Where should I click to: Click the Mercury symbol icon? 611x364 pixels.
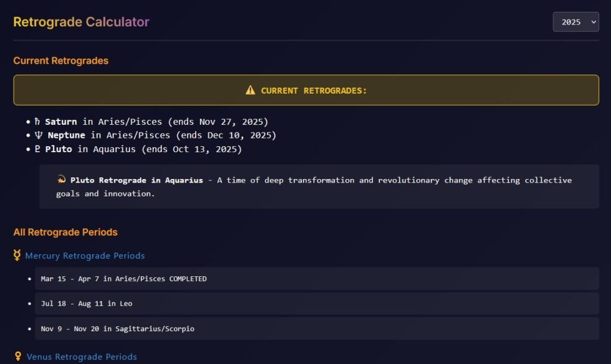[x=17, y=256]
